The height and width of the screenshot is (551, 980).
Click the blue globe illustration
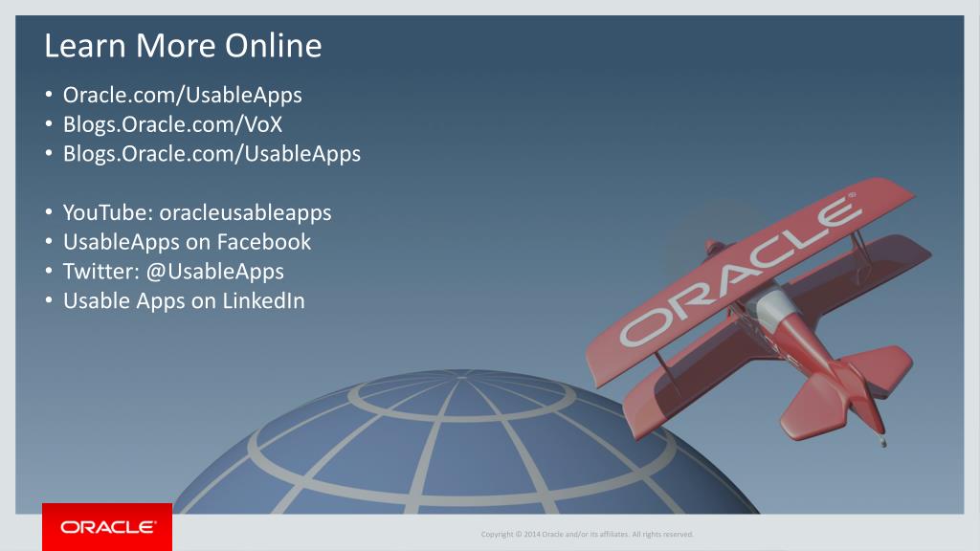[x=466, y=442]
